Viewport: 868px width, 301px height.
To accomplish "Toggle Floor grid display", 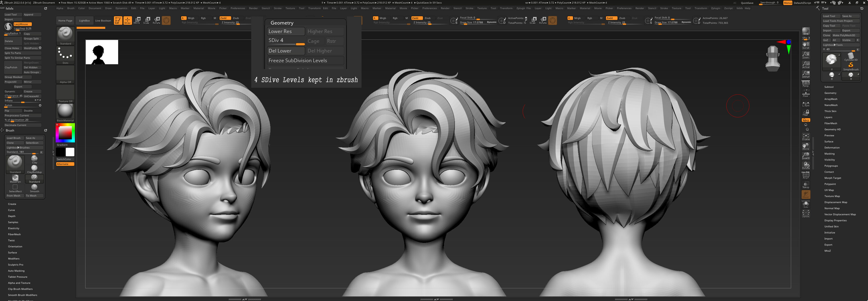I will tap(806, 93).
